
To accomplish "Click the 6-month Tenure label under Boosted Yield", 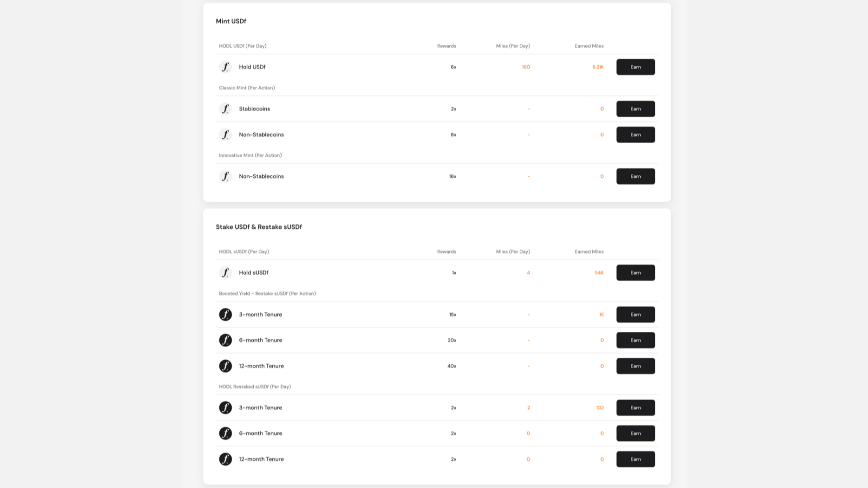I will pos(260,341).
